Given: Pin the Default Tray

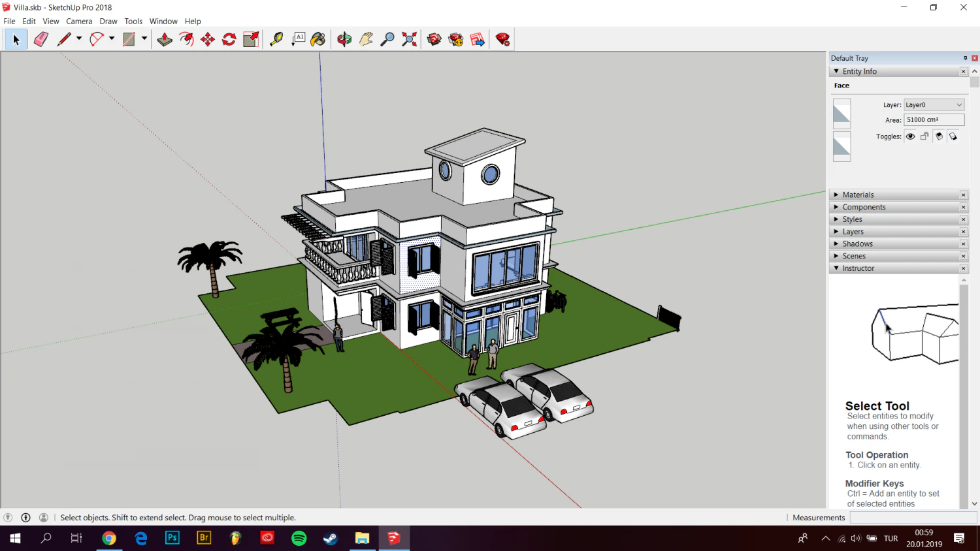Looking at the screenshot, I should tap(965, 57).
